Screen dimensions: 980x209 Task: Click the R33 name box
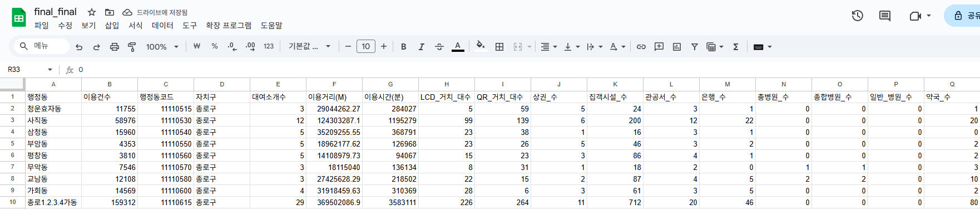click(x=25, y=70)
